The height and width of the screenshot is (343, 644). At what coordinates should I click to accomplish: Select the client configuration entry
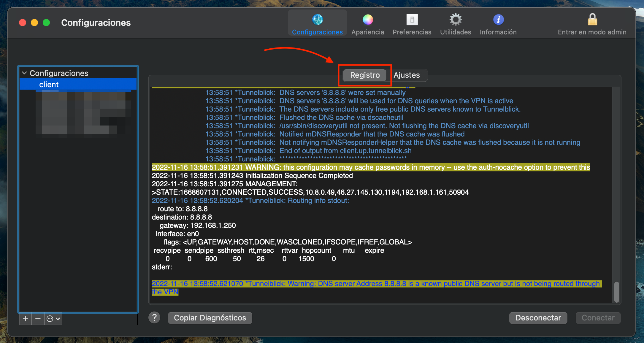49,85
